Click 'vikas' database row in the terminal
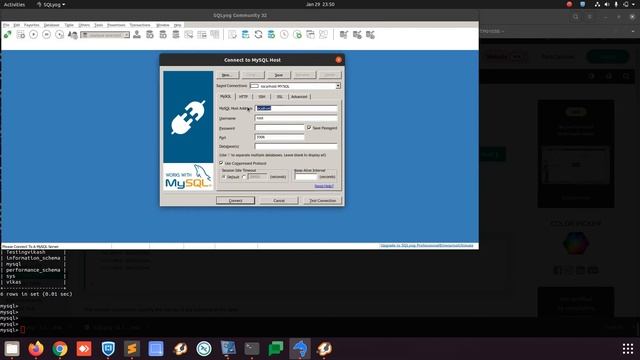Screen dimensions: 640x360 pyautogui.click(x=13, y=282)
